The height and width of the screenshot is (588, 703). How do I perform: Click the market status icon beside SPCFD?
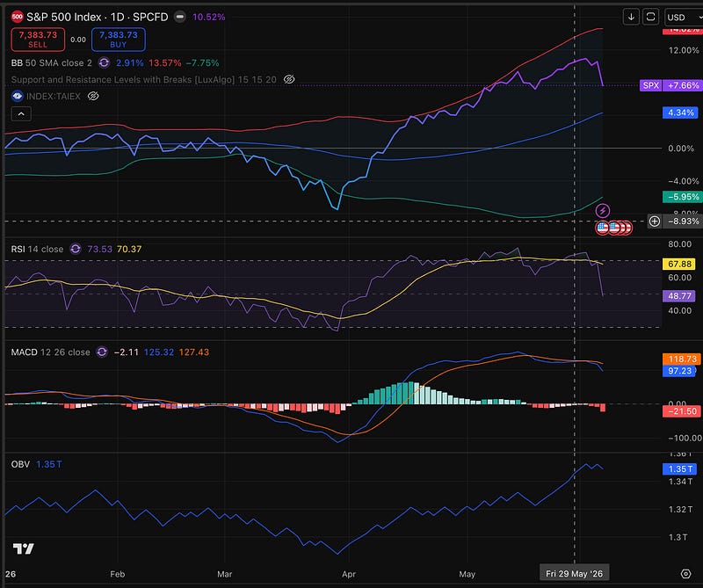pos(180,17)
